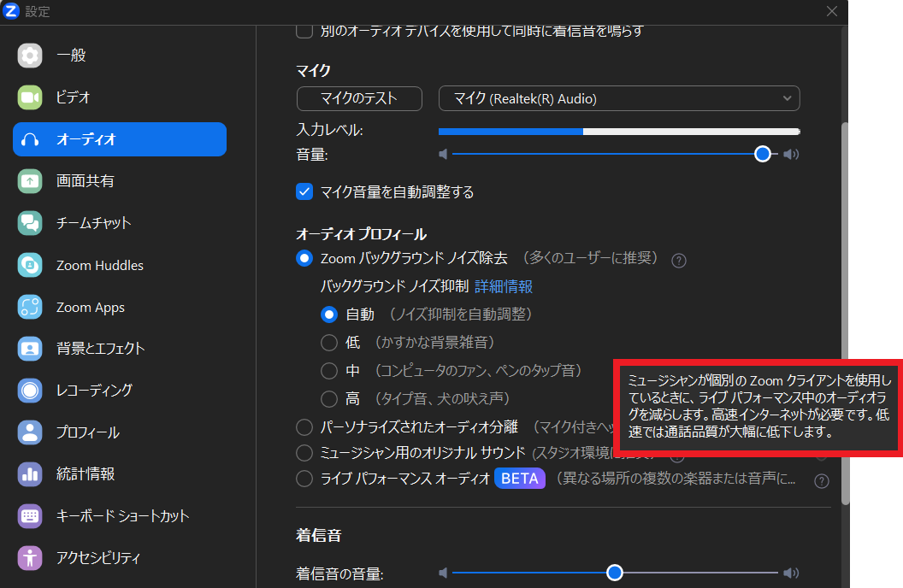
Task: Select Zoom バックグラウンド ノイズ除去 profile
Action: coord(304,258)
